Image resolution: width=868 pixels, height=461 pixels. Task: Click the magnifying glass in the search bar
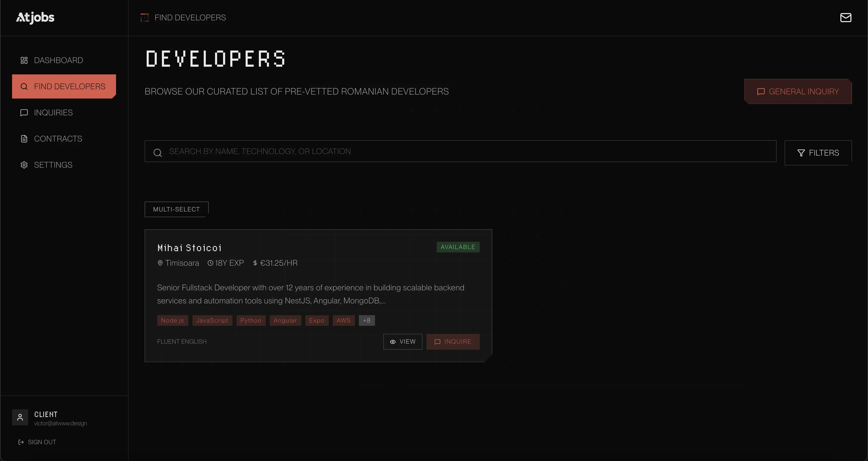(158, 152)
